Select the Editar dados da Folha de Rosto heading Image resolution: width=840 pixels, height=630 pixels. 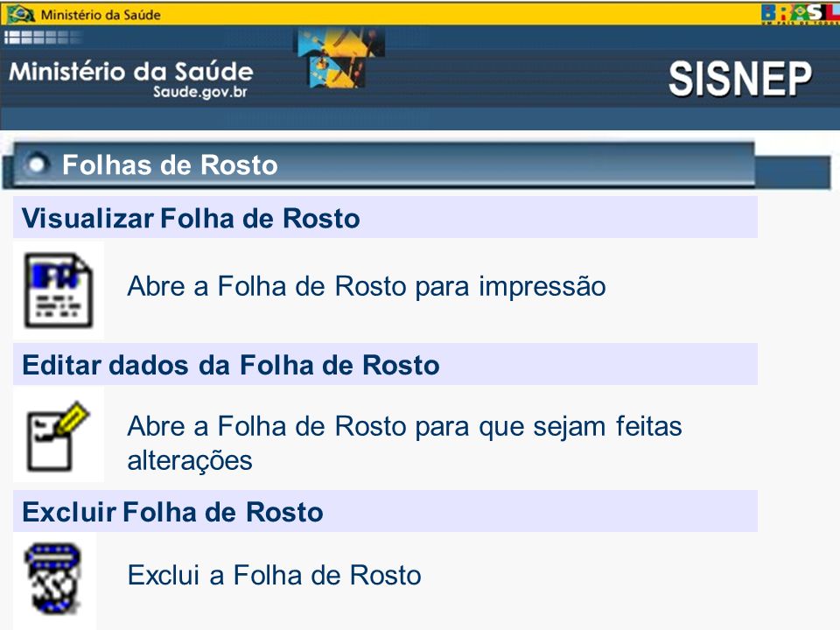[231, 365]
